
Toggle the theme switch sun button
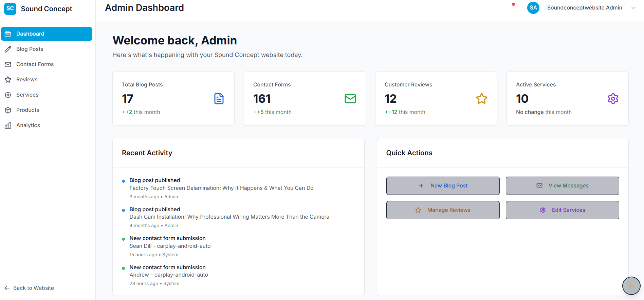631,286
